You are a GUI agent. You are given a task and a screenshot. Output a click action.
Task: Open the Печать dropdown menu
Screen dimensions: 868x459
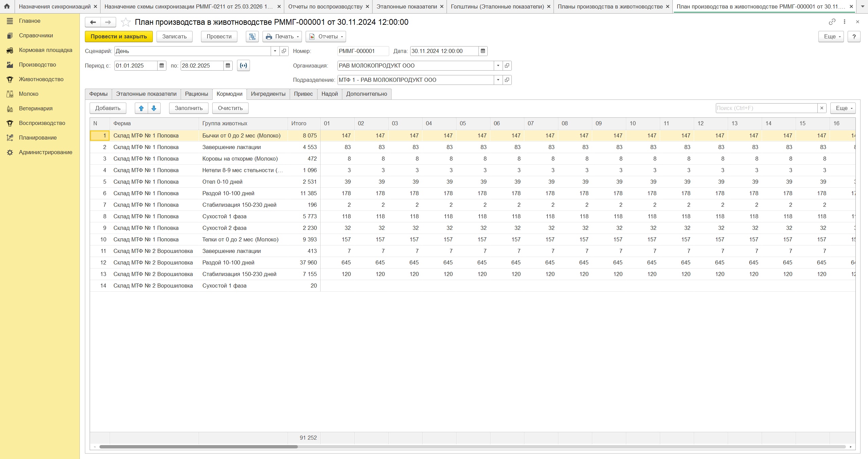282,37
